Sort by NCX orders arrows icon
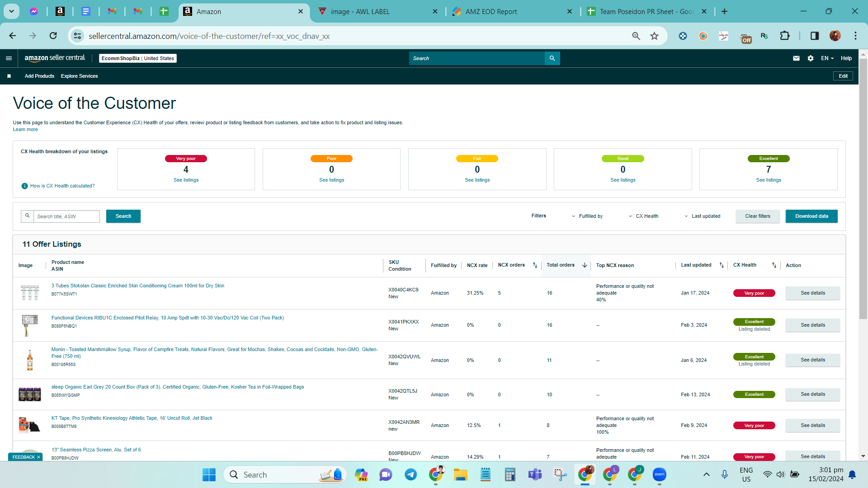This screenshot has width=868, height=488. coord(535,265)
